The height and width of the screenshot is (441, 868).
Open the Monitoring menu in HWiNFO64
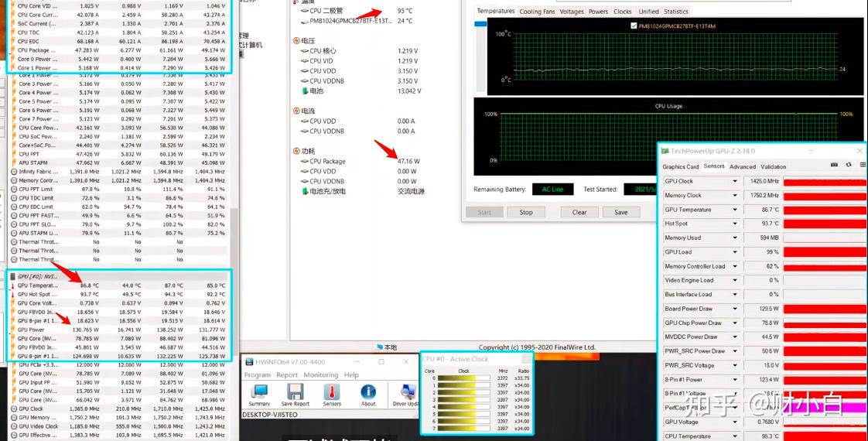click(320, 375)
